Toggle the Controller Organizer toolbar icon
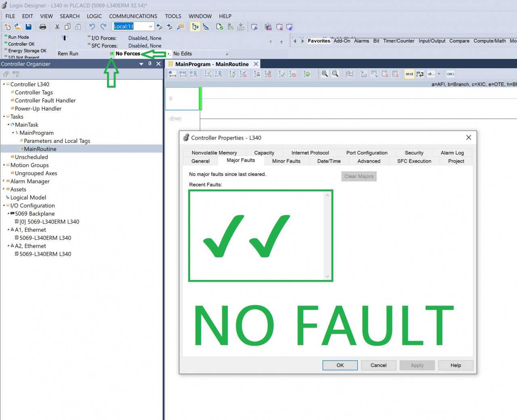 [x=195, y=27]
